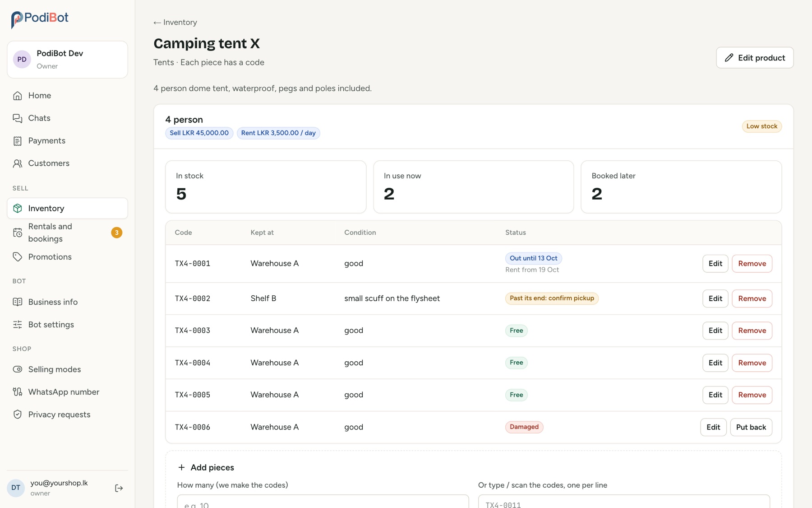Click the Out until 13 Oct status
This screenshot has height=508, width=812.
pos(533,258)
